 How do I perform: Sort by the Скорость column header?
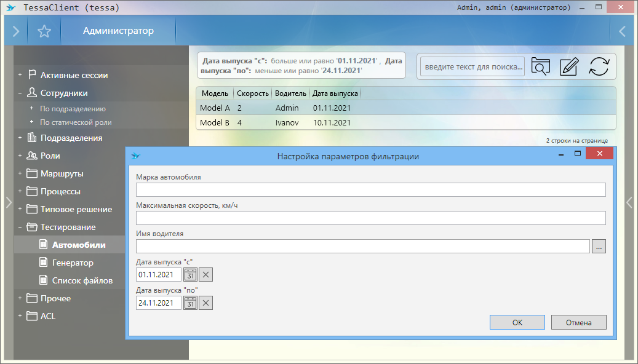pyautogui.click(x=253, y=93)
